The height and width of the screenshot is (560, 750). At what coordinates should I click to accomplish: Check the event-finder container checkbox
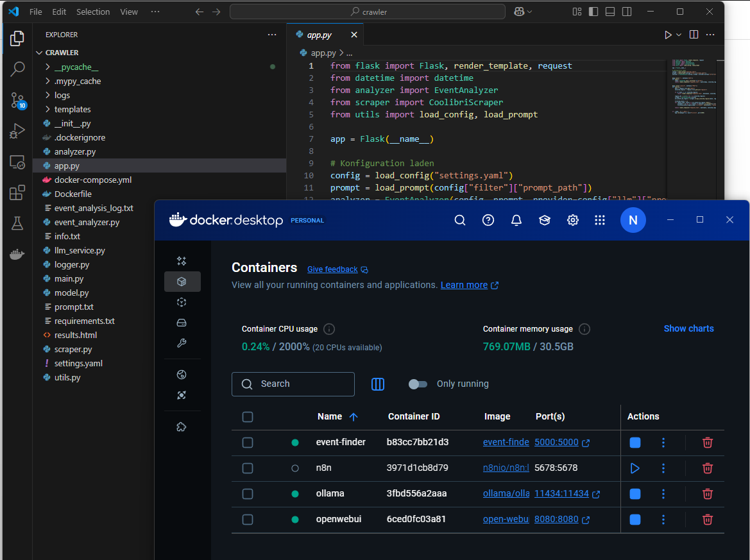click(248, 443)
